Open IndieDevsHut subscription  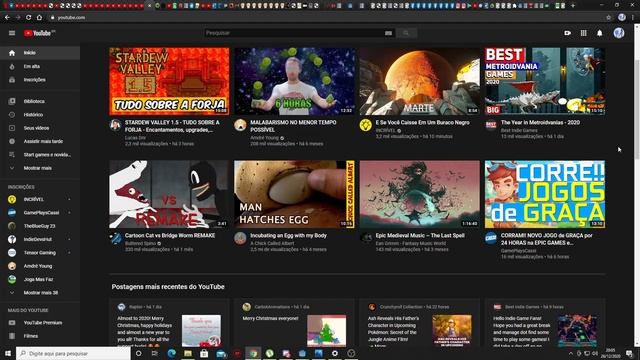point(40,239)
